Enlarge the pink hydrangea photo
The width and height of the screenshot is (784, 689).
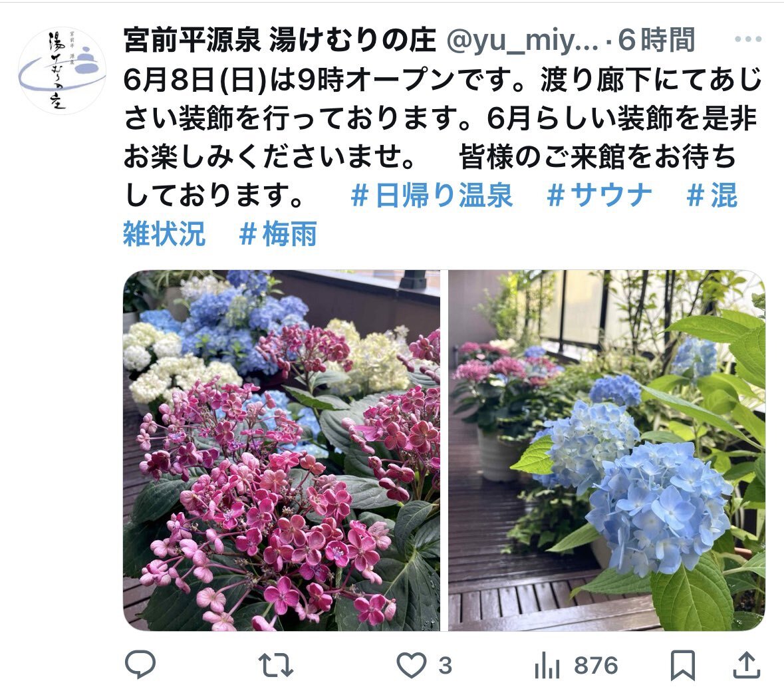281,450
